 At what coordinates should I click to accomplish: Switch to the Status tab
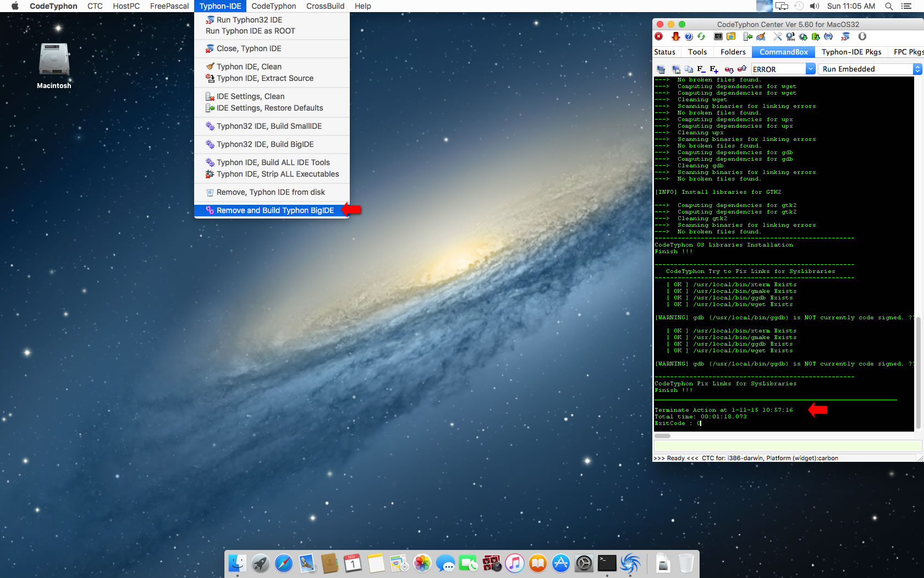664,52
